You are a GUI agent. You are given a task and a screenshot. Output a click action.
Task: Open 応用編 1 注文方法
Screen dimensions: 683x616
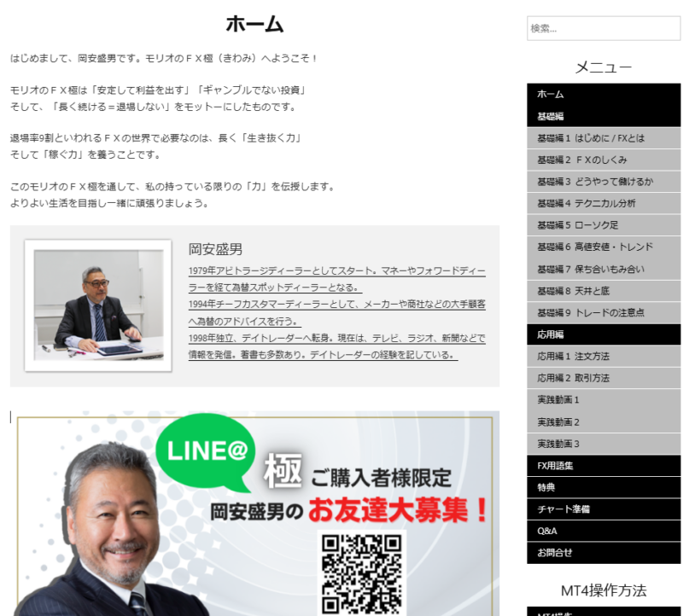coord(604,356)
